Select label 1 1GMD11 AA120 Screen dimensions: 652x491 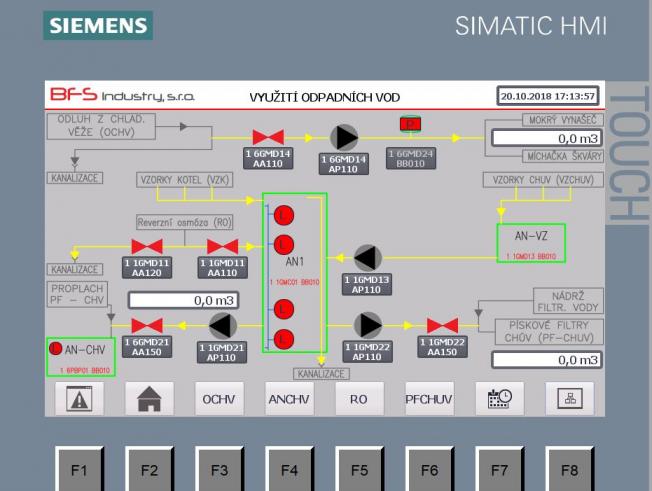pos(147,268)
